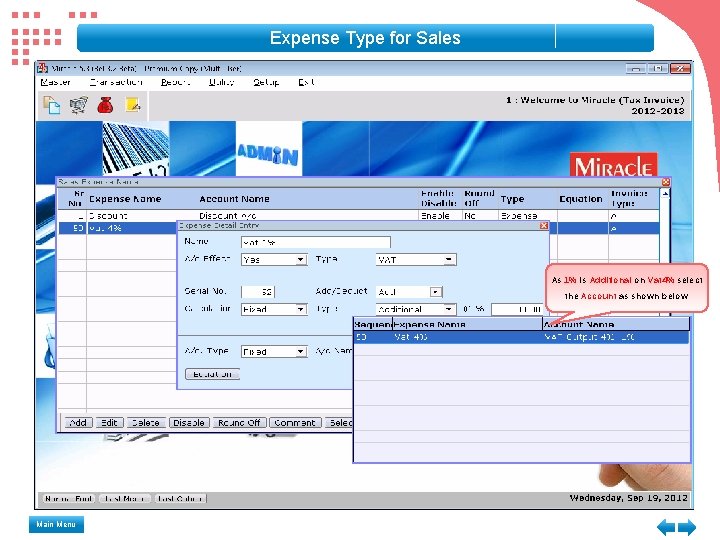
Task: Click the Name input field
Action: point(315,242)
